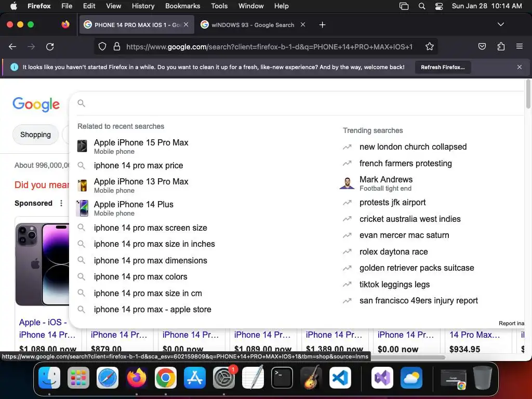Select iphone 14 pro max dimensions

tap(150, 261)
